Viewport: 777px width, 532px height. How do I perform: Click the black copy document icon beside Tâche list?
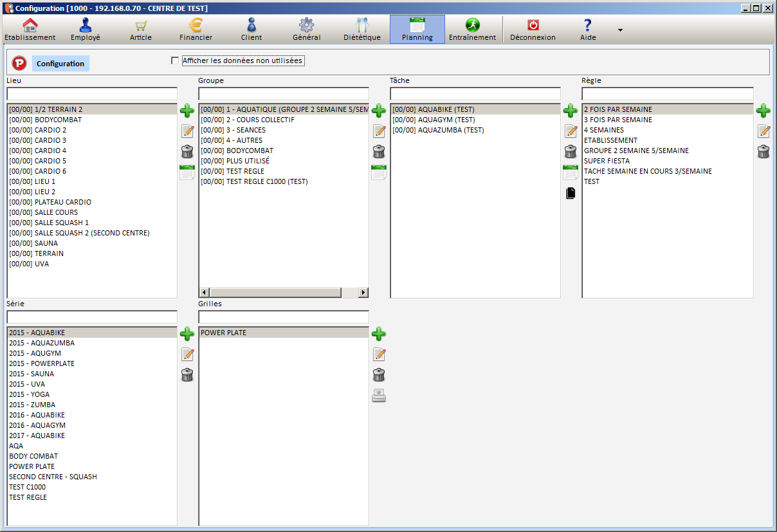click(571, 193)
